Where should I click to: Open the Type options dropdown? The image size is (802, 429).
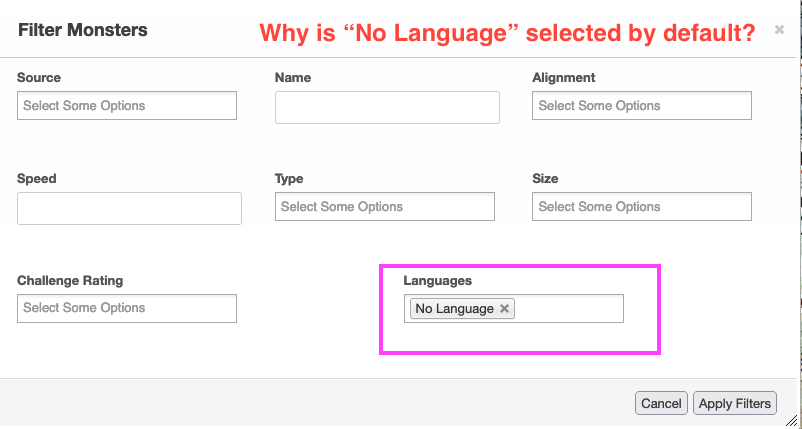385,207
